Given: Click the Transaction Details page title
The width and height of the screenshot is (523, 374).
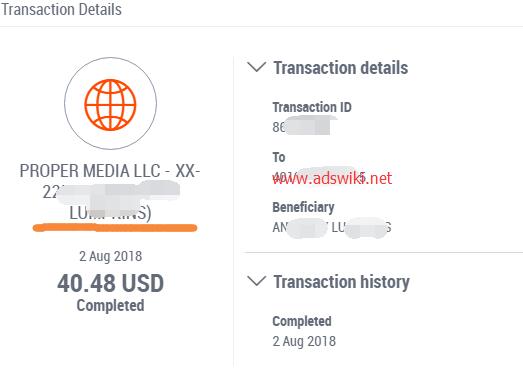Looking at the screenshot, I should [x=61, y=9].
